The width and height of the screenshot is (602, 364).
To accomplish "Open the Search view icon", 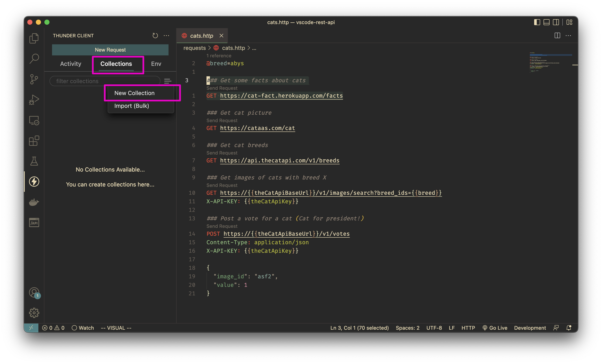I will point(34,59).
